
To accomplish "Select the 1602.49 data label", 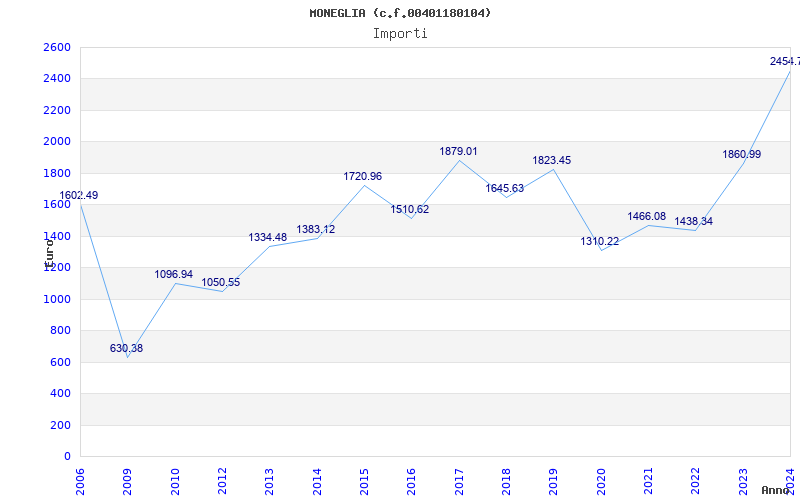I will (x=79, y=195).
